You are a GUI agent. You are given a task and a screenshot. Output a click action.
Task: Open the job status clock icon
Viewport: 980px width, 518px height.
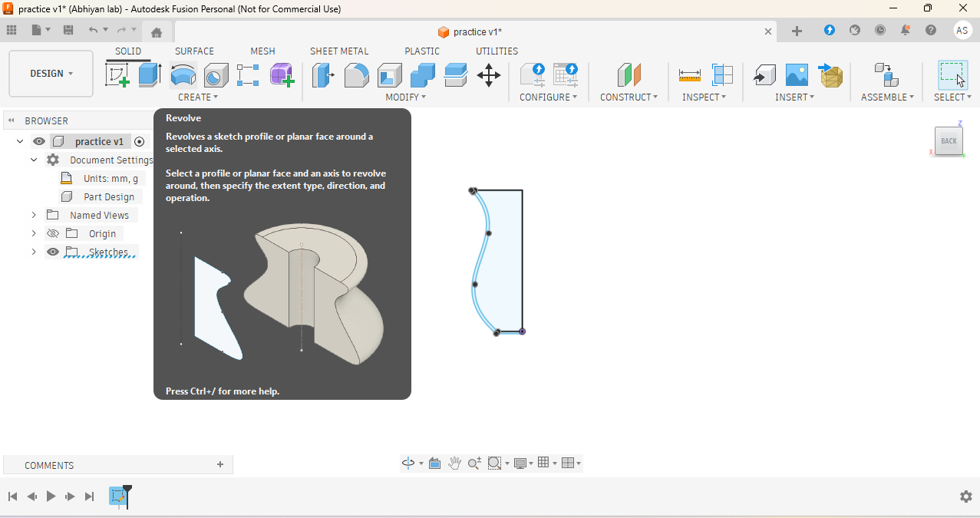[x=880, y=31]
